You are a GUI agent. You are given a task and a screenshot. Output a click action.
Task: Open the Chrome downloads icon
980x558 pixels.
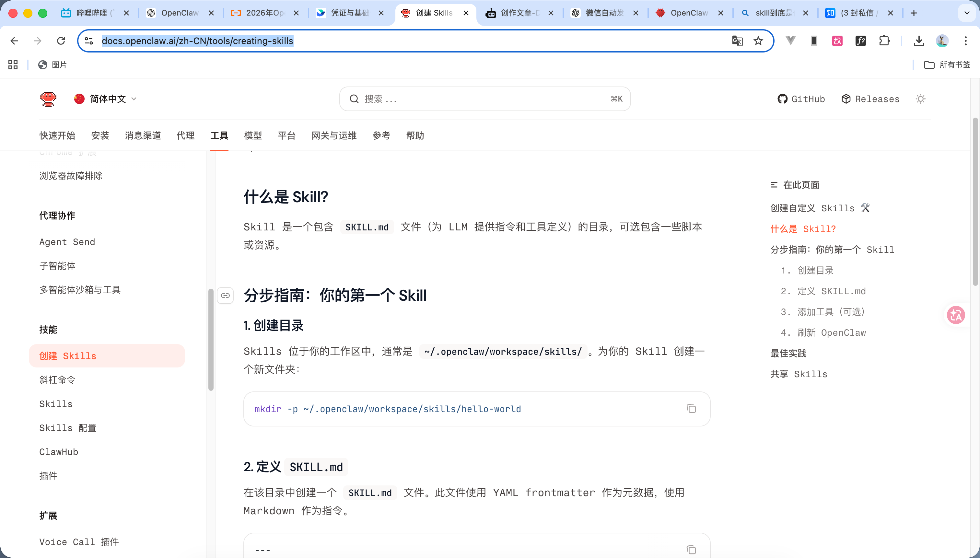(919, 41)
